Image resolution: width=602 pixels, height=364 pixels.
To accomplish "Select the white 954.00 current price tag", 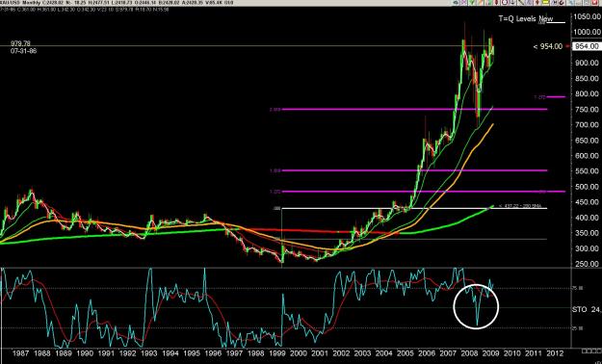I will coord(586,46).
